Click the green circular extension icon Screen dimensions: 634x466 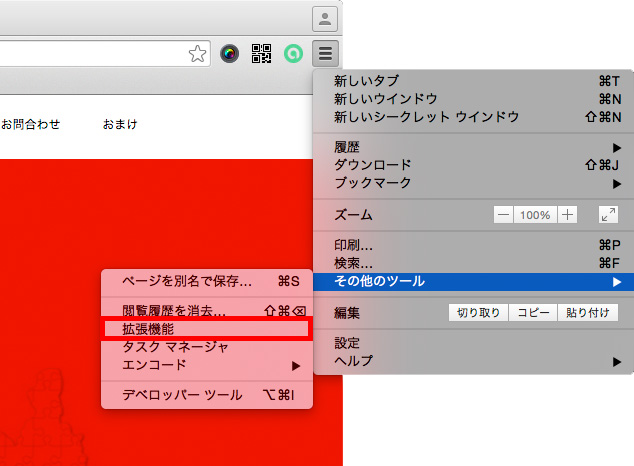coord(294,53)
